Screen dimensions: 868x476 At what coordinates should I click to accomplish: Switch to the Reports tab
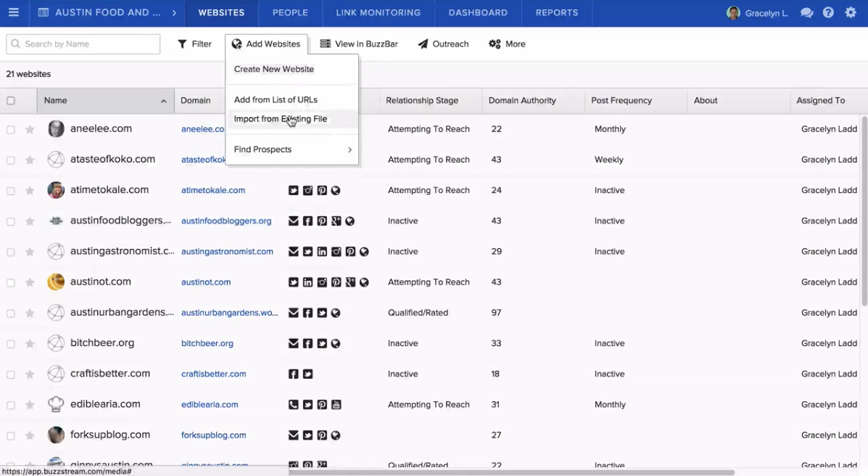coord(557,13)
